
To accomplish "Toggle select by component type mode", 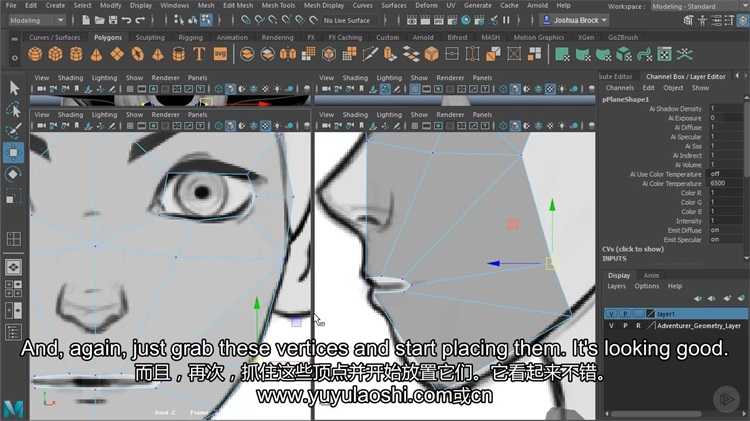I will pyautogui.click(x=206, y=20).
